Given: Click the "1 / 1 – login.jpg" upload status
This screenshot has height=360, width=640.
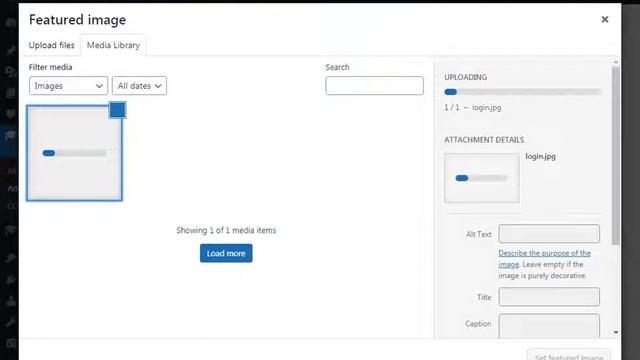Looking at the screenshot, I should (473, 107).
